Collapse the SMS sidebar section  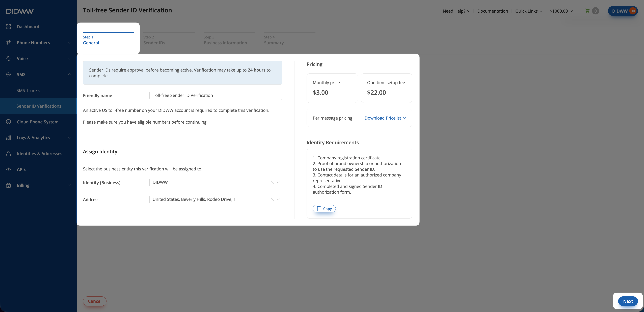click(x=69, y=74)
